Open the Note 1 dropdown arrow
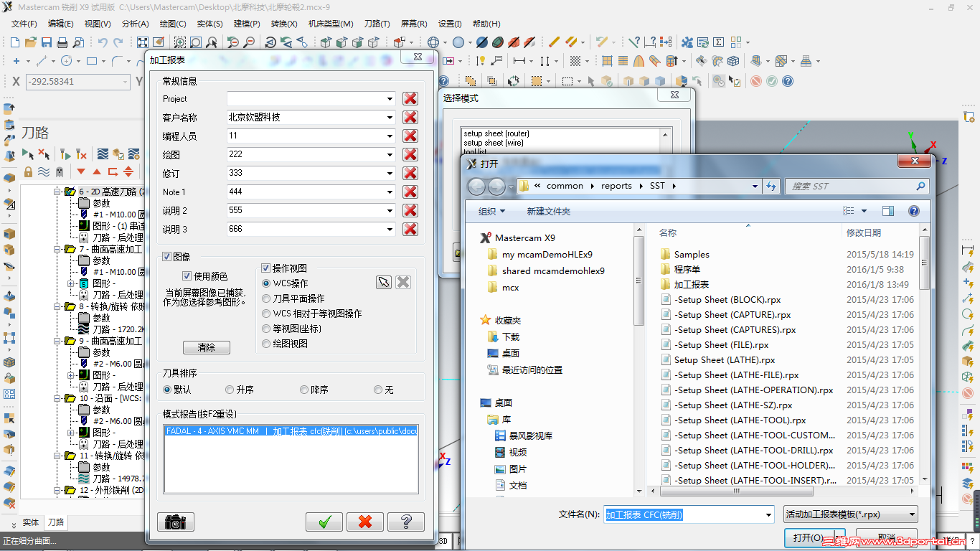This screenshot has width=980, height=551. [390, 192]
